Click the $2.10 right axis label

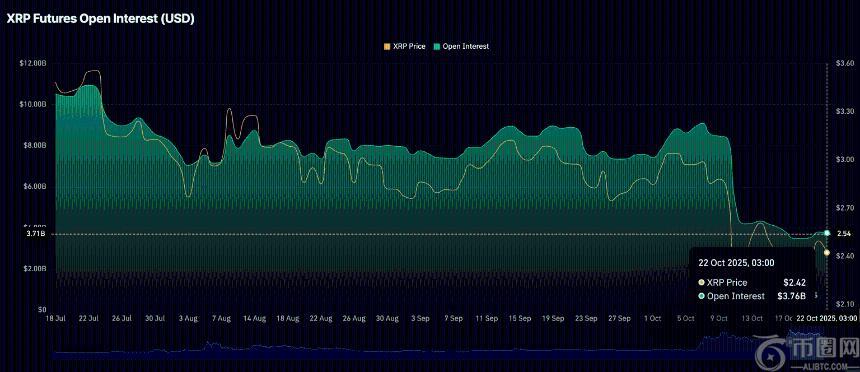(845, 305)
